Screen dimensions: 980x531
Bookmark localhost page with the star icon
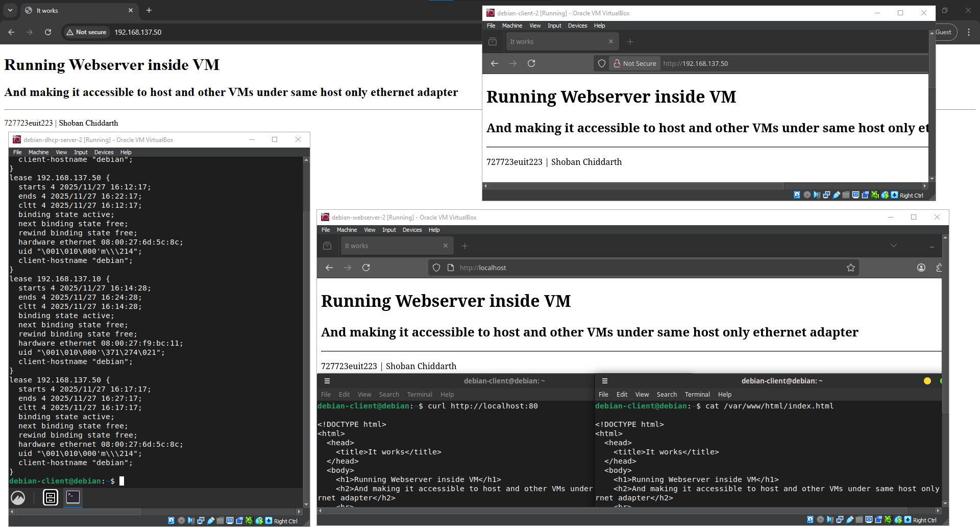851,268
